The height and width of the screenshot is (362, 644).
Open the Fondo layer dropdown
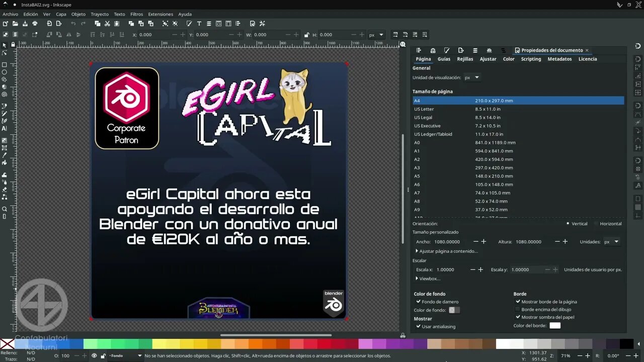(126, 355)
